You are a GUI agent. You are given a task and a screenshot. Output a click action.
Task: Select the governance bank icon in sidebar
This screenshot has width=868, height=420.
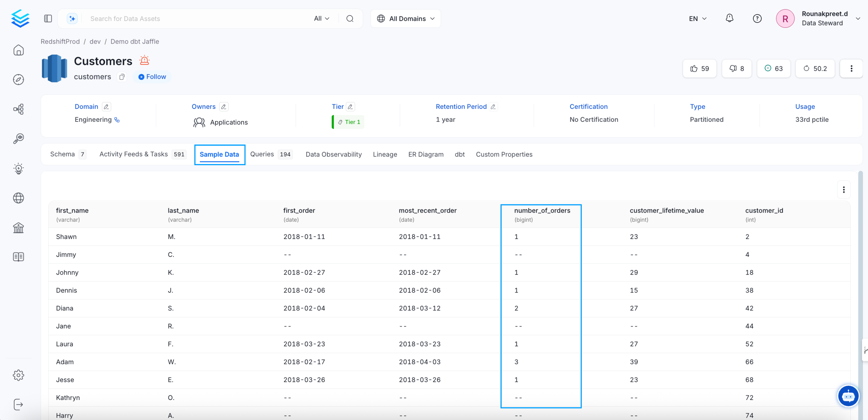(x=19, y=227)
